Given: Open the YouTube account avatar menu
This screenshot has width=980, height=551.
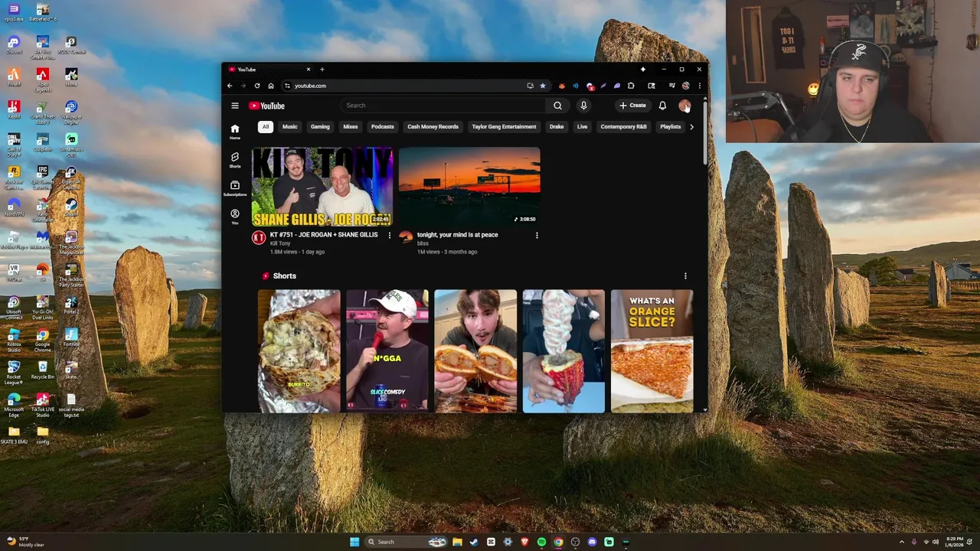Looking at the screenshot, I should (684, 106).
